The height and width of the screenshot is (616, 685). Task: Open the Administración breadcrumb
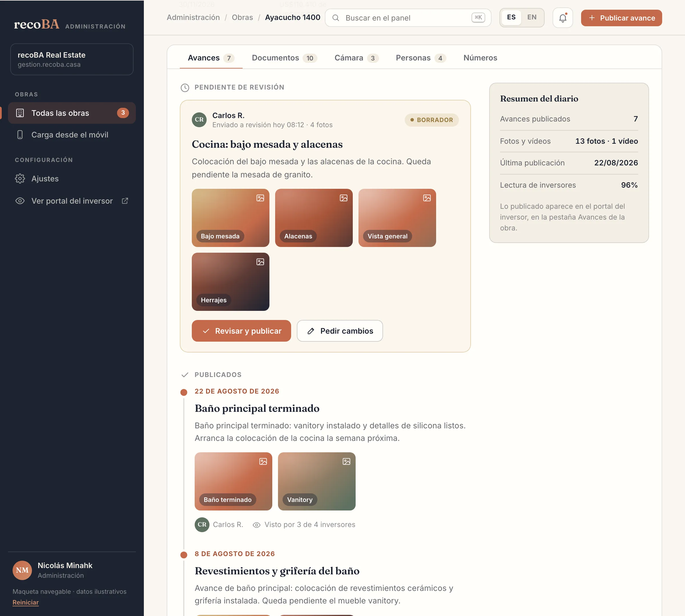(x=193, y=18)
